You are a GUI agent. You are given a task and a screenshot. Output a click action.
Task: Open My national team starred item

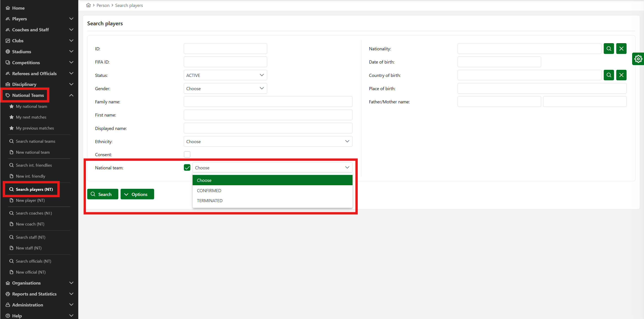pyautogui.click(x=32, y=106)
